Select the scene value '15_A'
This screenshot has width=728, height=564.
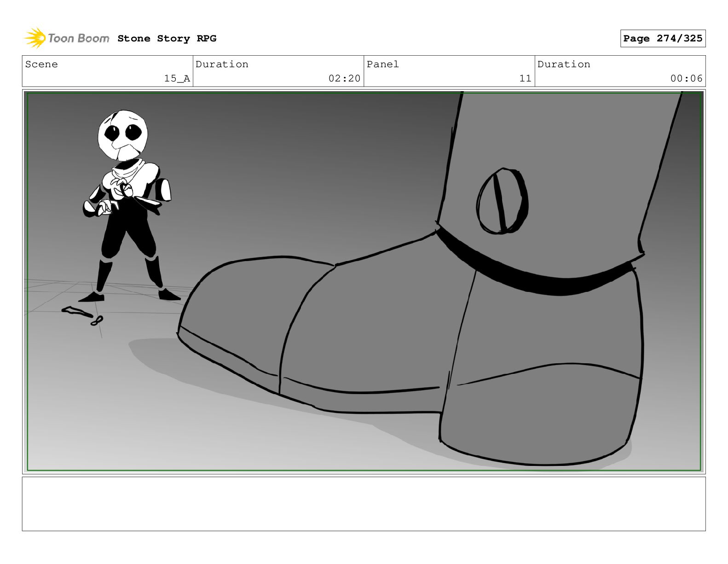pos(177,79)
